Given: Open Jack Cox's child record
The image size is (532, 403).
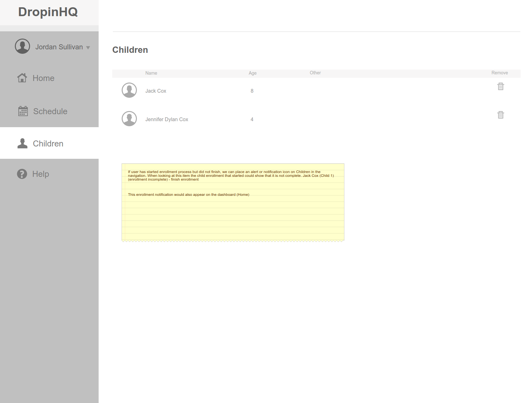Looking at the screenshot, I should tap(156, 91).
